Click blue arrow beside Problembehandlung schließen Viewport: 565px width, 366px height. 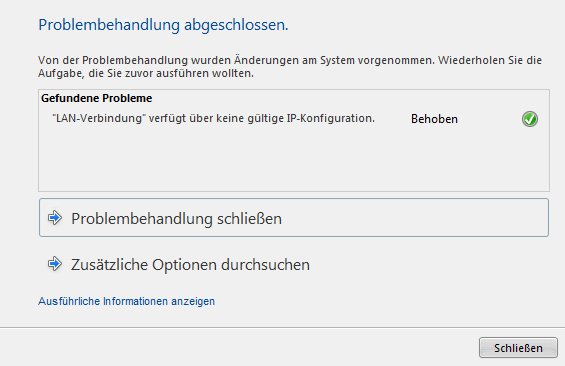click(55, 218)
